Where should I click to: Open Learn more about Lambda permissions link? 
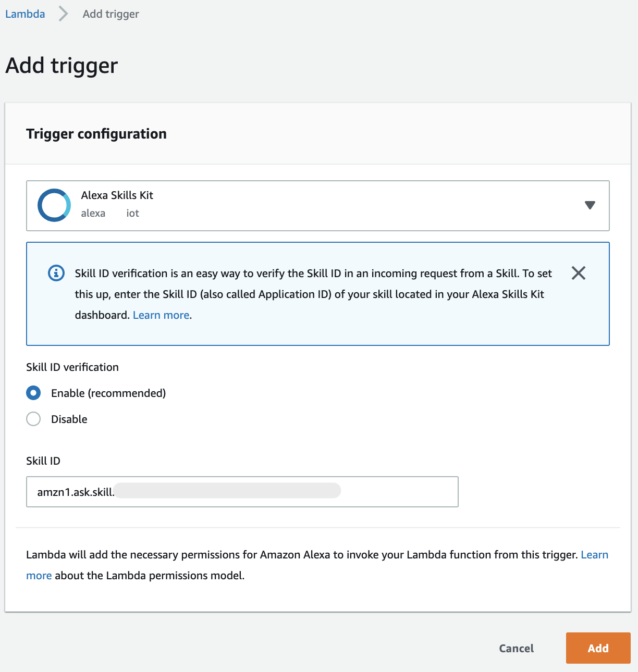click(595, 555)
